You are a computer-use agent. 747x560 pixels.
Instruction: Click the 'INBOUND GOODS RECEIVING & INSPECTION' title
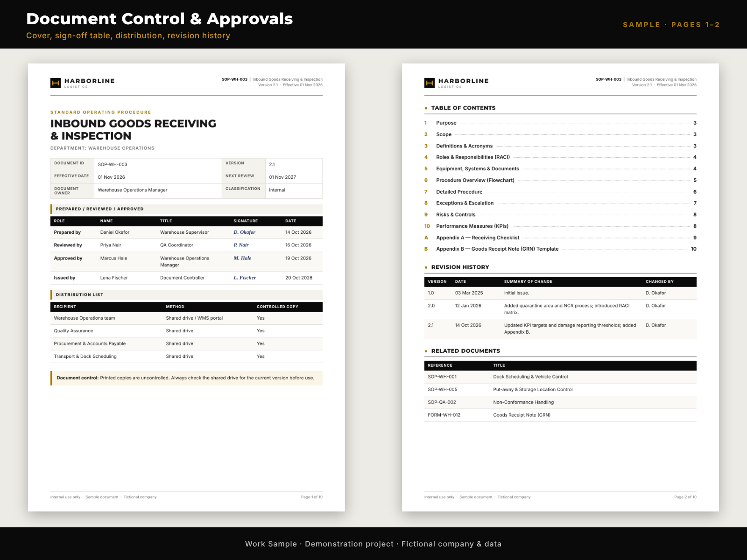pyautogui.click(x=134, y=130)
